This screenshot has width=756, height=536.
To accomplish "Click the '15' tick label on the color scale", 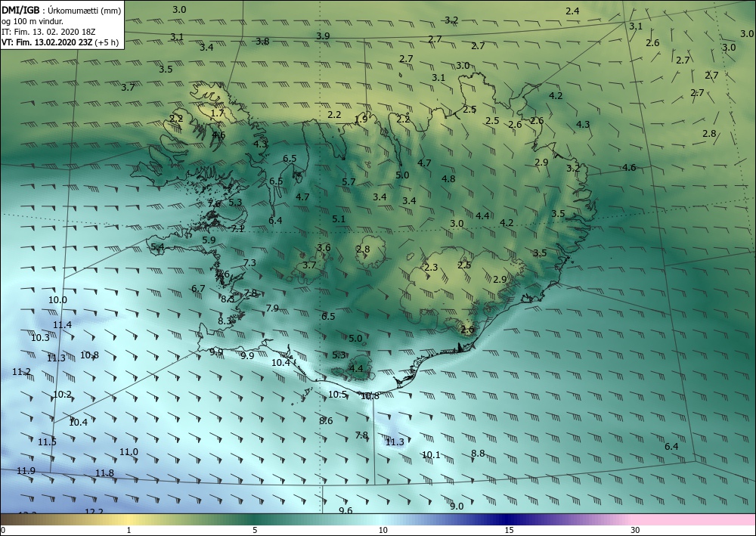I will (510, 530).
